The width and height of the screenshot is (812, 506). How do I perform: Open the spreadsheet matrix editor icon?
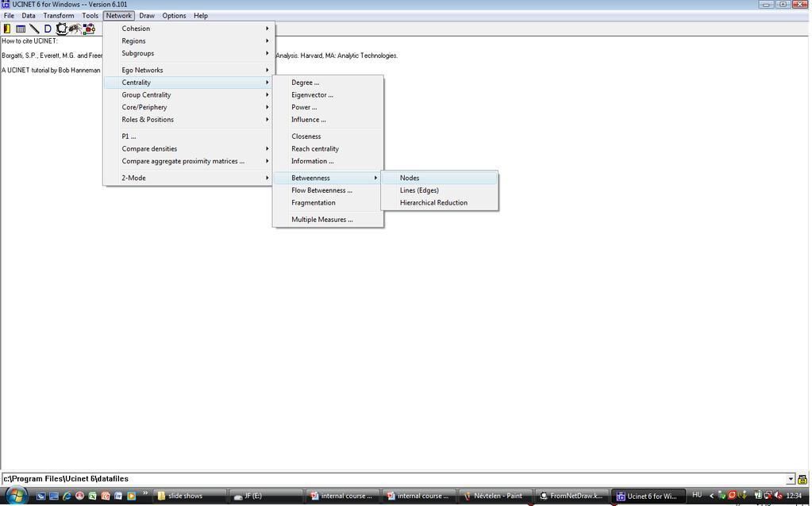[x=21, y=29]
